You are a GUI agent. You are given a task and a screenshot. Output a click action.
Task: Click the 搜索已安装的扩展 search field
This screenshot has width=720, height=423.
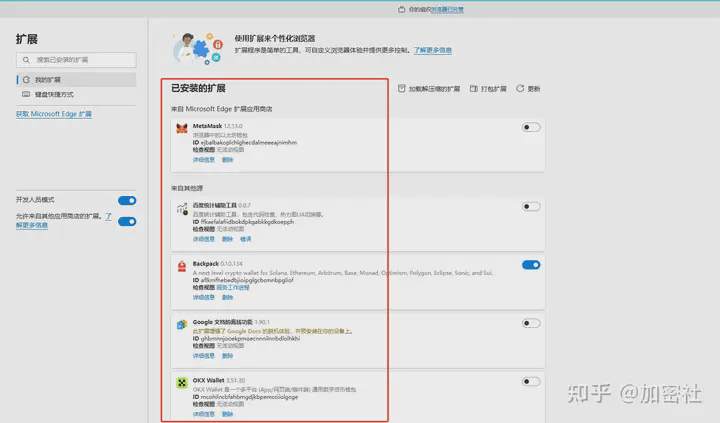tap(76, 60)
